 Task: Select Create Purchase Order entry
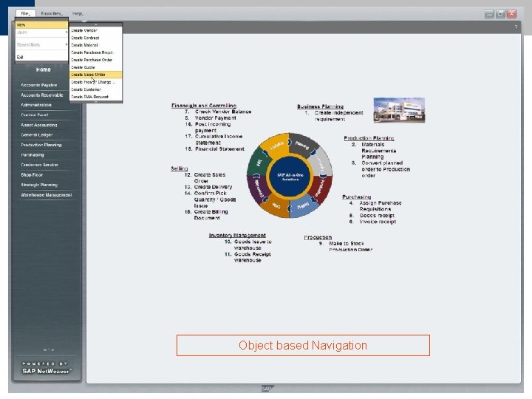[95, 60]
